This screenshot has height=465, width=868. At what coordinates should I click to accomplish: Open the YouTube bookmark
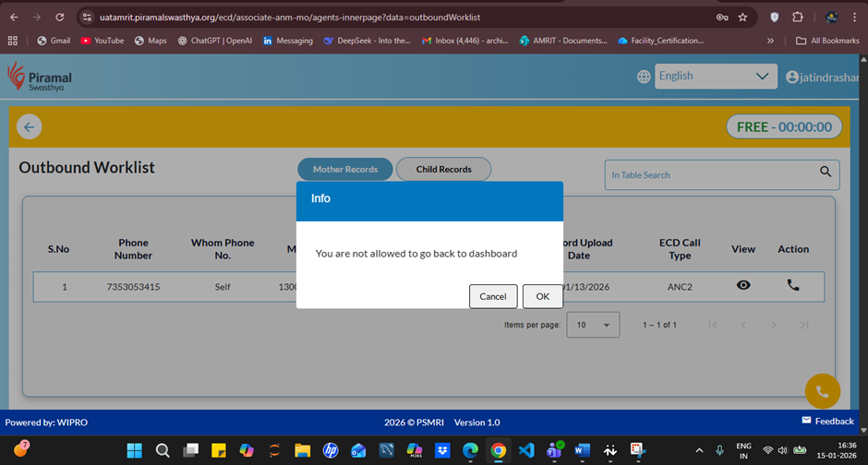click(x=102, y=41)
